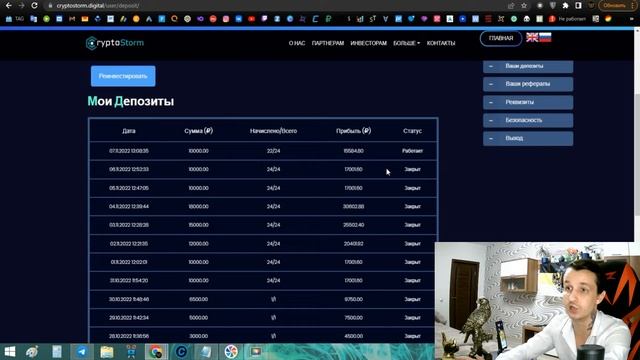The width and height of the screenshot is (640, 360).
Task: Click the 12000.00 amount cell
Action: click(x=198, y=244)
